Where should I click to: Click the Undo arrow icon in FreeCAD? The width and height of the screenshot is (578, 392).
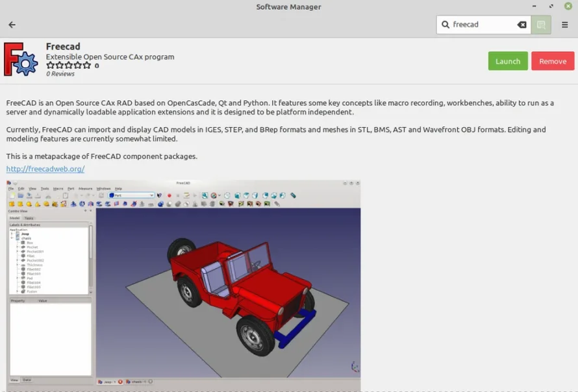click(77, 195)
